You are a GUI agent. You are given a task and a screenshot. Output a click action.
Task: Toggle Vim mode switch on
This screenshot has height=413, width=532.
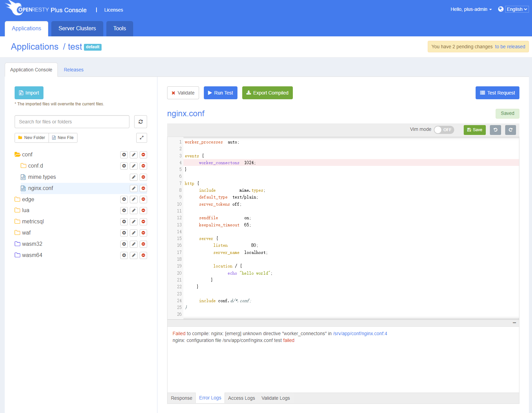(444, 130)
